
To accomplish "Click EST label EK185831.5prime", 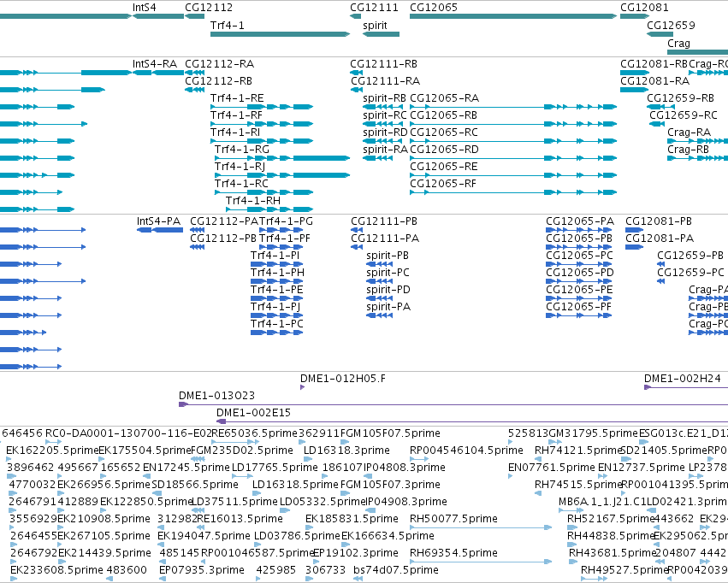I will point(352,519).
